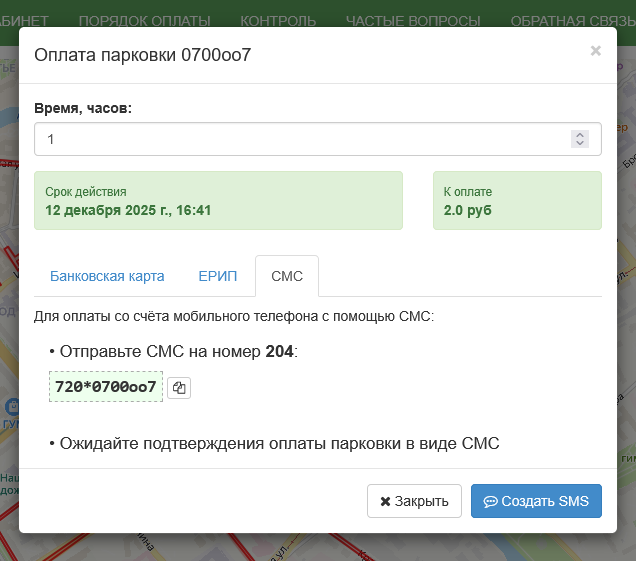Decrease hours with the stepper down arrow
This screenshot has height=561, width=636.
pos(580,144)
